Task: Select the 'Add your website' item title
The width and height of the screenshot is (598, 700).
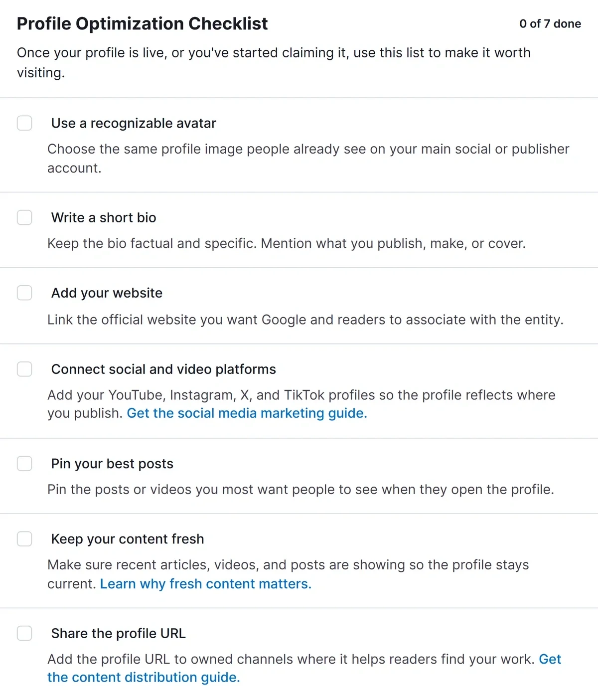Action: click(107, 293)
